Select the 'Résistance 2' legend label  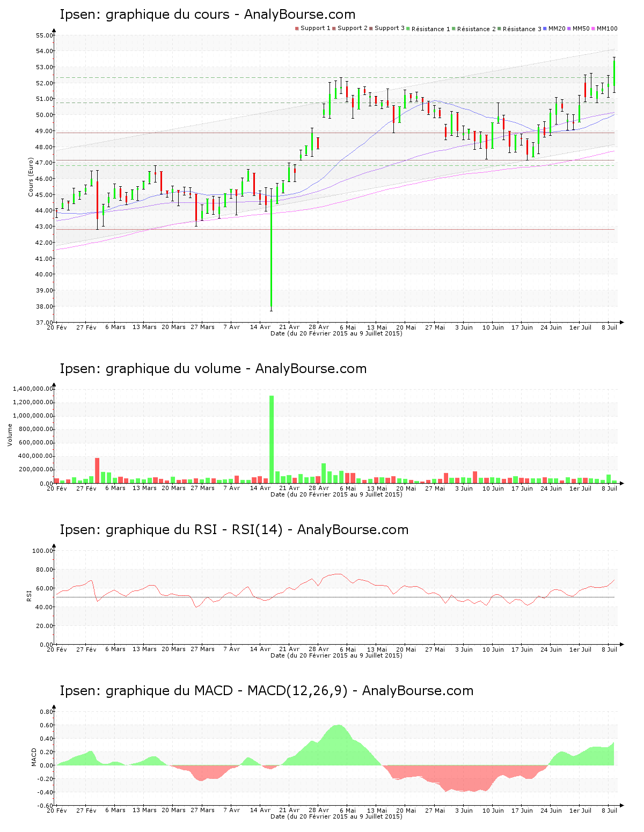[477, 29]
